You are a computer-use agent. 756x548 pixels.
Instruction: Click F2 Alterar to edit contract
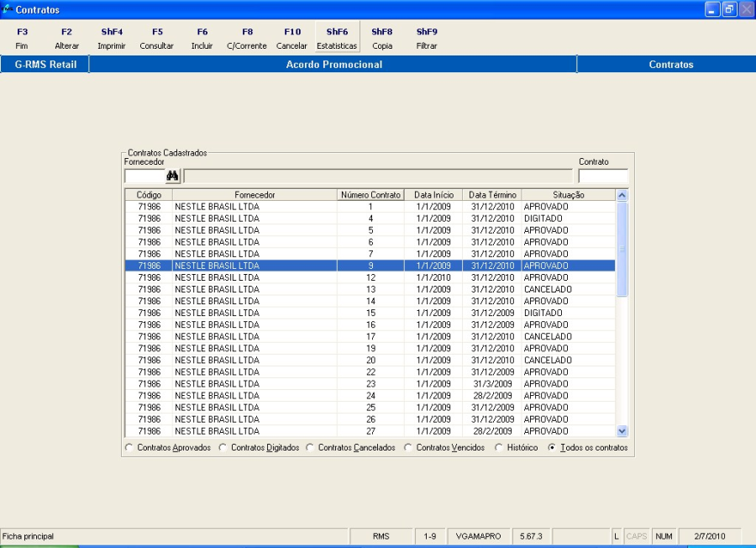tap(66, 39)
